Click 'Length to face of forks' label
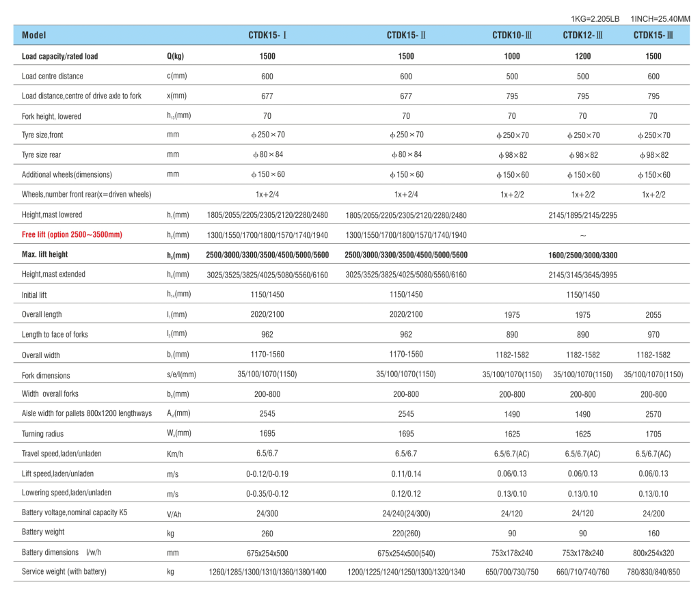The width and height of the screenshot is (700, 591). pyautogui.click(x=55, y=335)
